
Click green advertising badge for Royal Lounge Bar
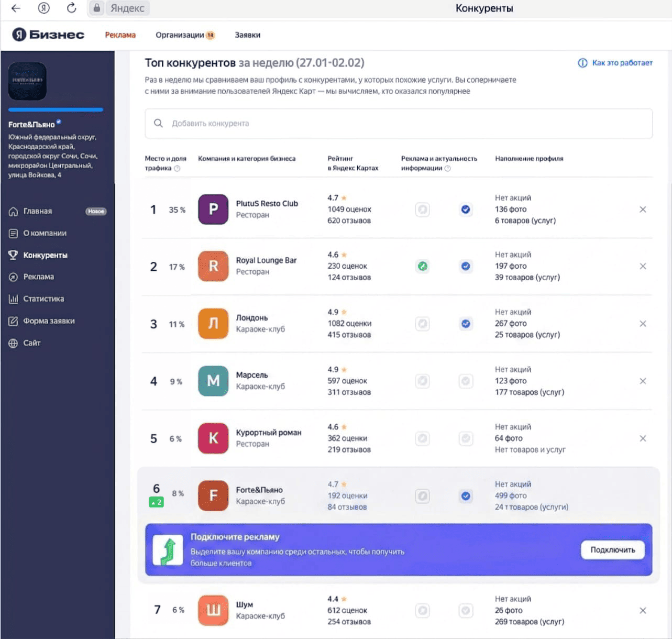pos(423,266)
